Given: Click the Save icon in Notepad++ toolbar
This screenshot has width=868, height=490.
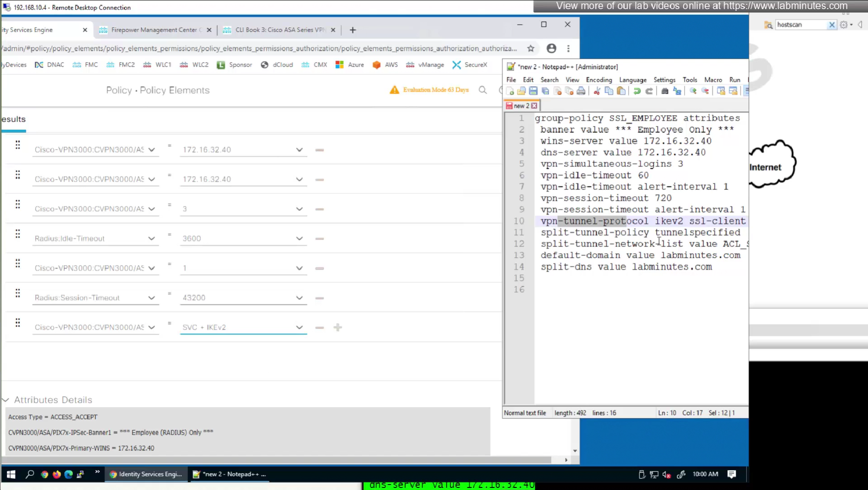Looking at the screenshot, I should (x=533, y=91).
